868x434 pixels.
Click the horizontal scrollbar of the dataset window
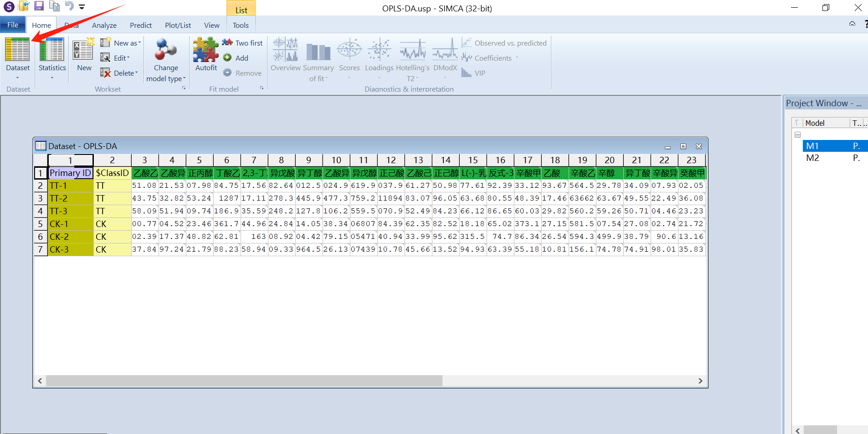[x=244, y=381]
